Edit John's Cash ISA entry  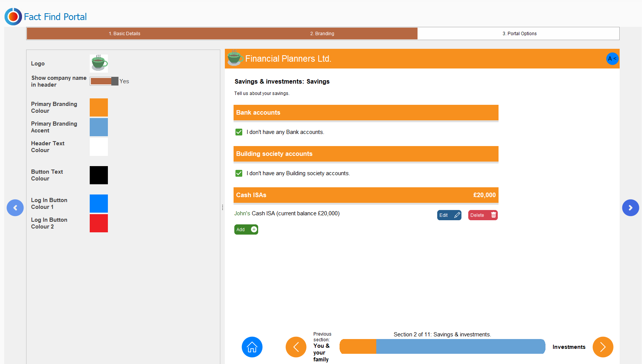tap(449, 215)
